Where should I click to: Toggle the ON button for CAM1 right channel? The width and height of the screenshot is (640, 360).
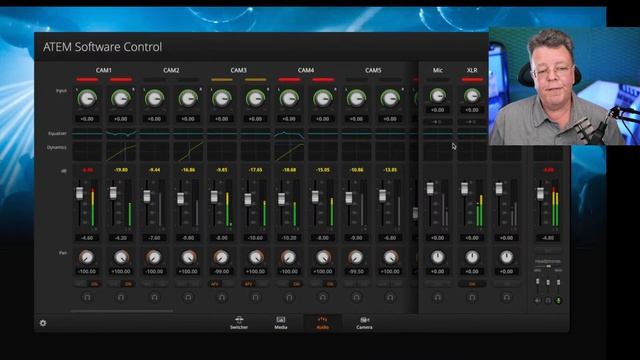coord(128,284)
